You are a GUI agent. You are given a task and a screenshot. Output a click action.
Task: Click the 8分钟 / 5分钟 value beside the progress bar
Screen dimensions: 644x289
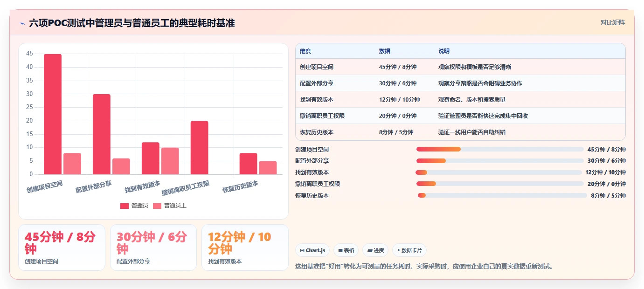pyautogui.click(x=608, y=196)
